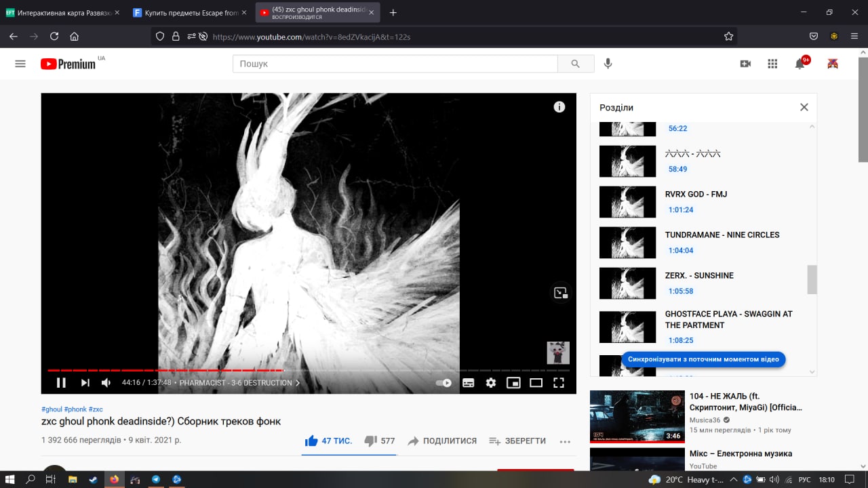Screen dimensions: 868x488
Task: Close the Купить предметы Escape tab
Action: [x=244, y=12]
